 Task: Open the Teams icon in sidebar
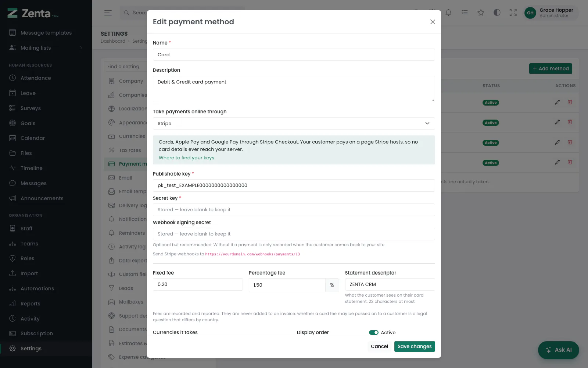coord(12,244)
